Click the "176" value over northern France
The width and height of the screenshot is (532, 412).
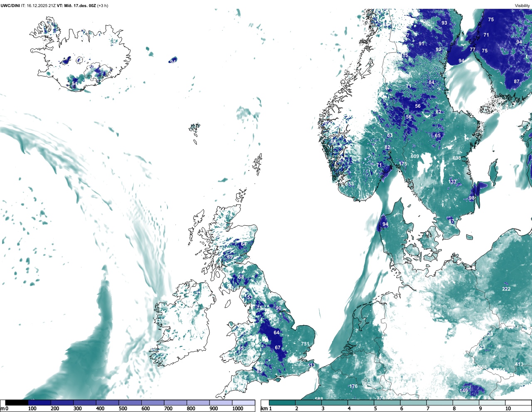pyautogui.click(x=353, y=386)
